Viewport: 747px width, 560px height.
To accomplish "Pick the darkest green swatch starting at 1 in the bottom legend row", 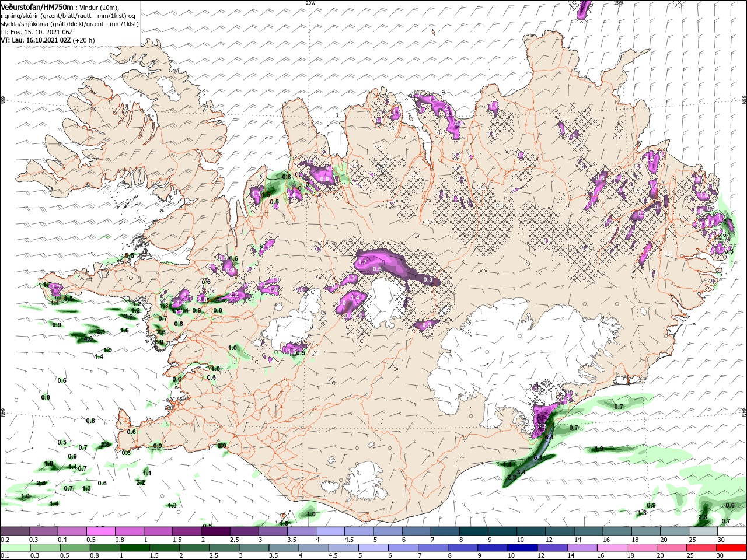I will (x=134, y=548).
